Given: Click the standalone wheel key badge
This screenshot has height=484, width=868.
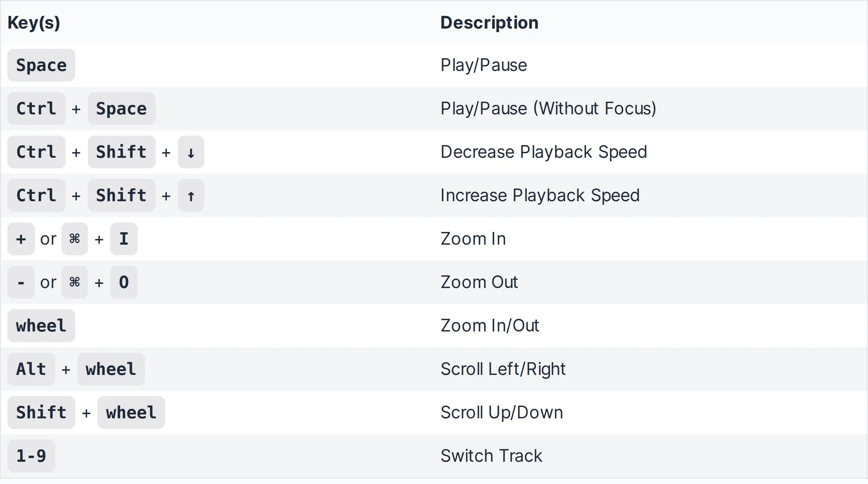Looking at the screenshot, I should pyautogui.click(x=41, y=326).
